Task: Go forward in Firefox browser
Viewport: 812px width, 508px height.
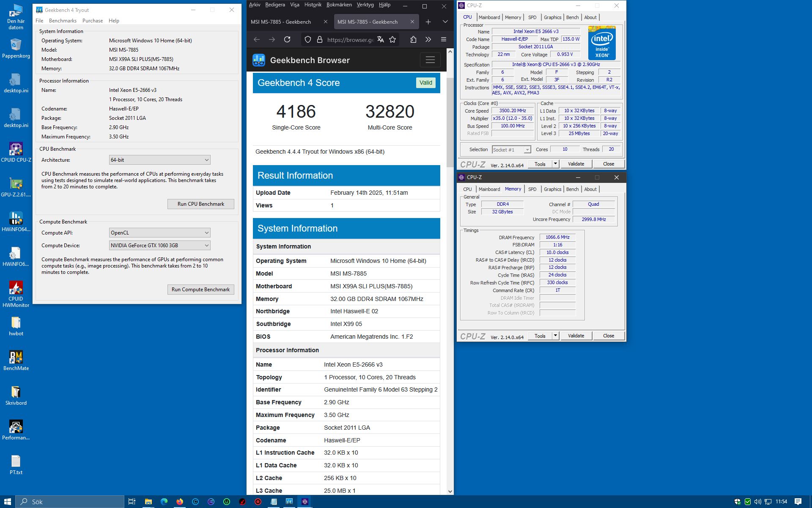Action: [x=272, y=39]
